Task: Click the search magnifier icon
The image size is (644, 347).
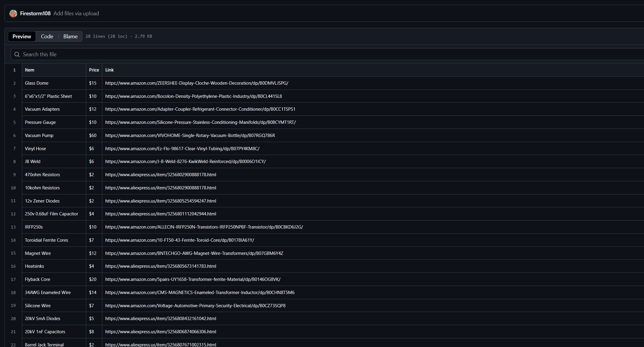Action: coord(17,54)
